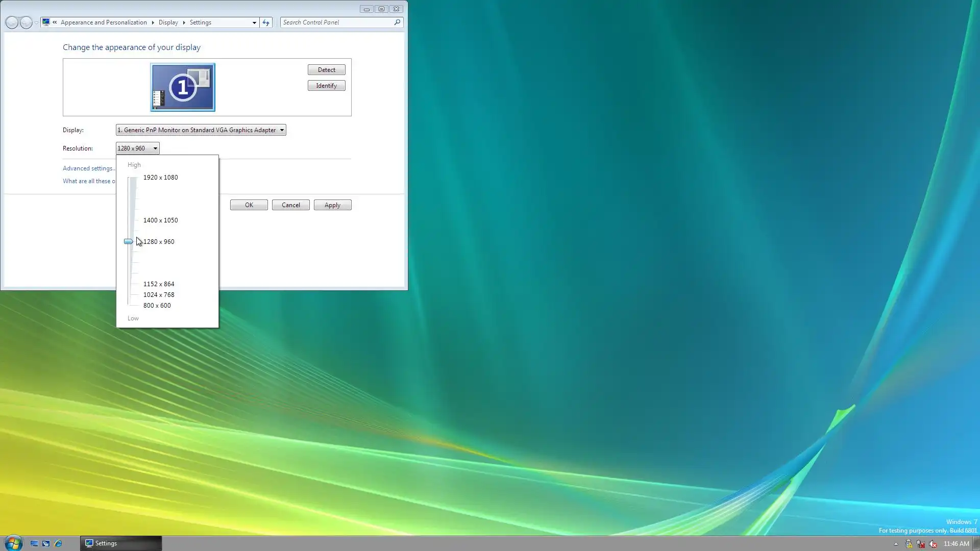Open the Start menu orb
This screenshot has width=980, height=551.
pyautogui.click(x=13, y=543)
